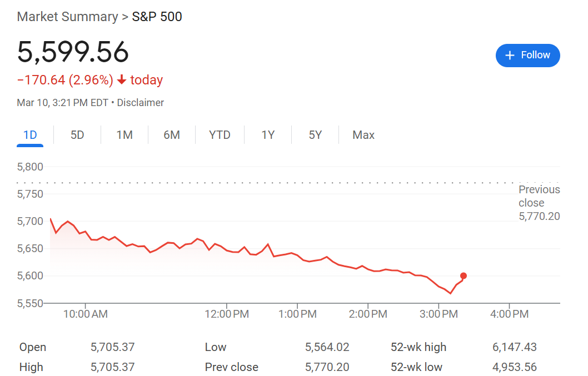Show the 6M chart range

(x=172, y=135)
